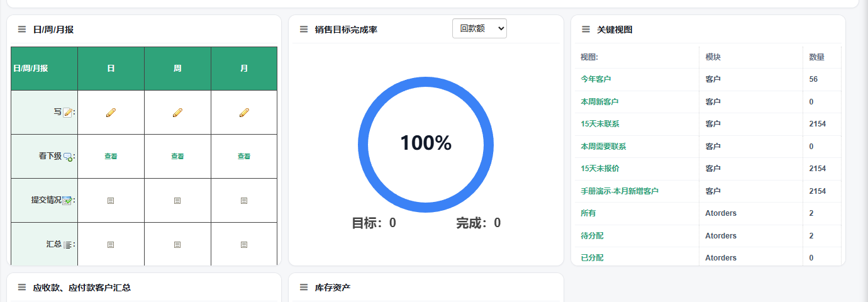
Task: Write a daily report with pencil icon in 日 column
Action: [111, 112]
